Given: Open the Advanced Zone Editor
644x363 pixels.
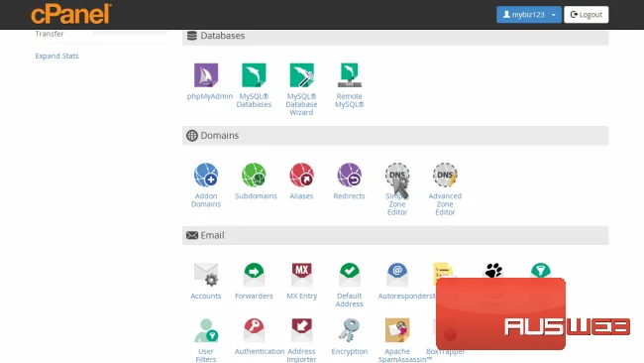Looking at the screenshot, I should (445, 189).
